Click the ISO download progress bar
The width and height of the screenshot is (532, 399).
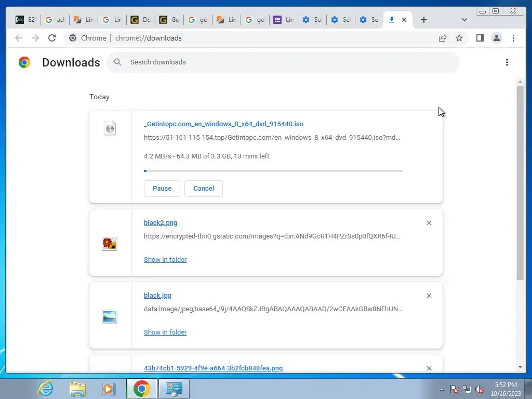click(x=273, y=171)
